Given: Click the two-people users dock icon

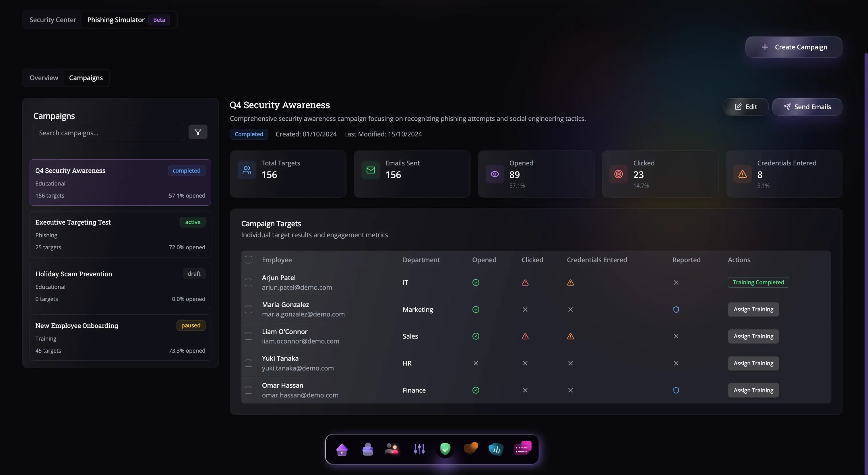Looking at the screenshot, I should 392,449.
